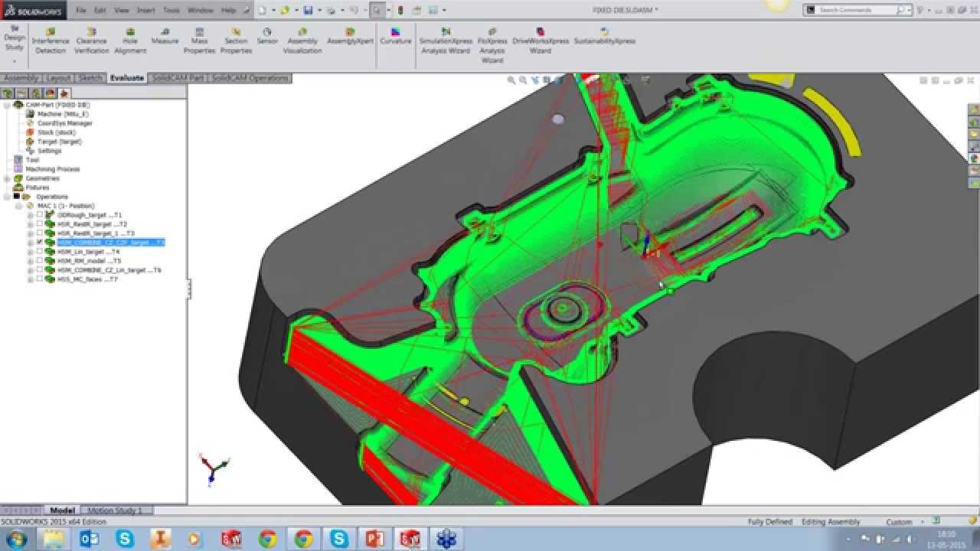This screenshot has height=551, width=980.
Task: Launch FloXpress Analysis Wizard
Action: [492, 45]
